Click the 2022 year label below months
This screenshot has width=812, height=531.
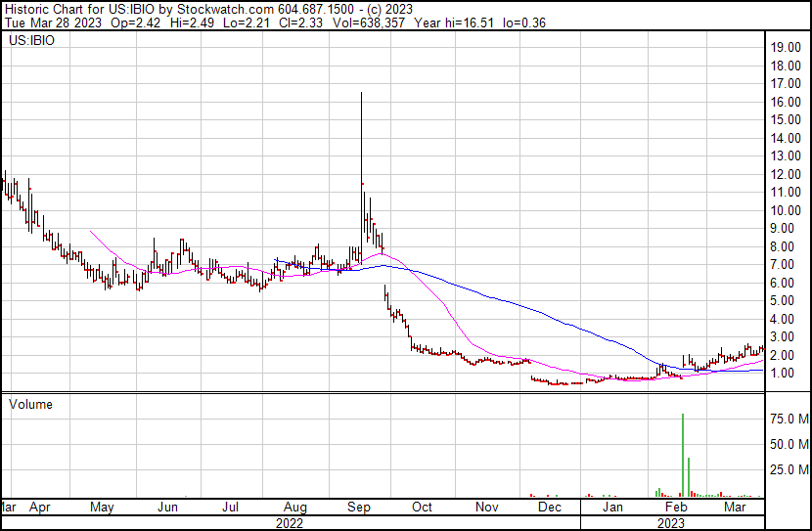pos(290,522)
